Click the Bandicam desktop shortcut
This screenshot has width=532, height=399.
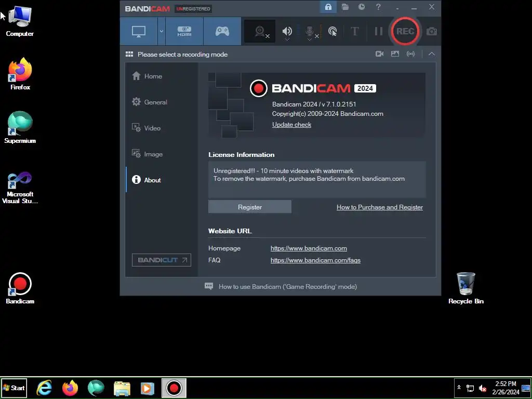(20, 288)
